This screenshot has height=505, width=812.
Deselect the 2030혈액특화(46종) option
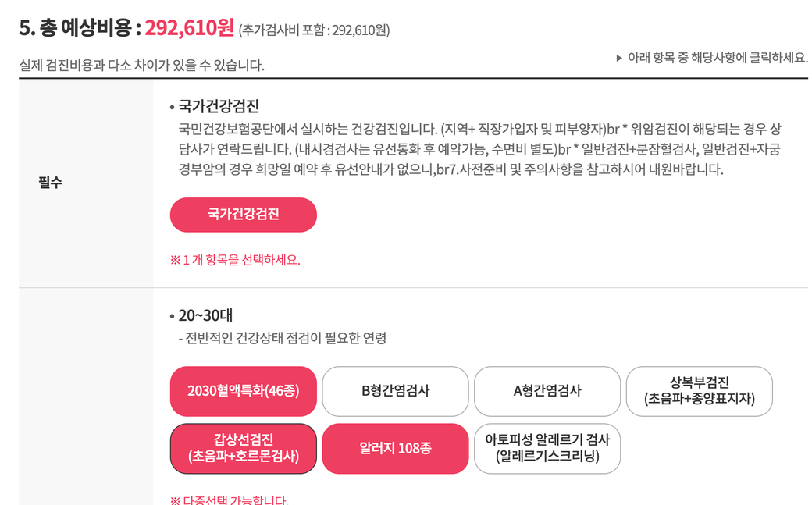[x=243, y=391]
